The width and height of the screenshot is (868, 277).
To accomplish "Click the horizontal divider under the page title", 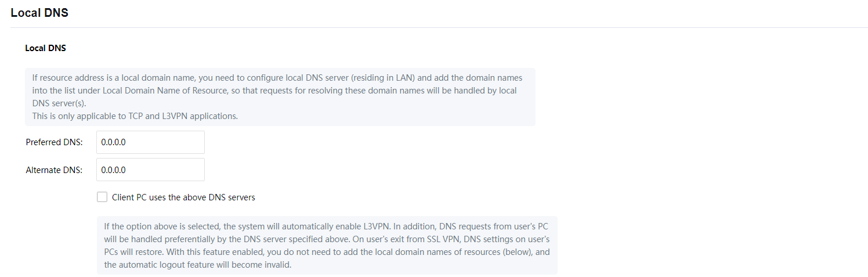I will point(434,27).
